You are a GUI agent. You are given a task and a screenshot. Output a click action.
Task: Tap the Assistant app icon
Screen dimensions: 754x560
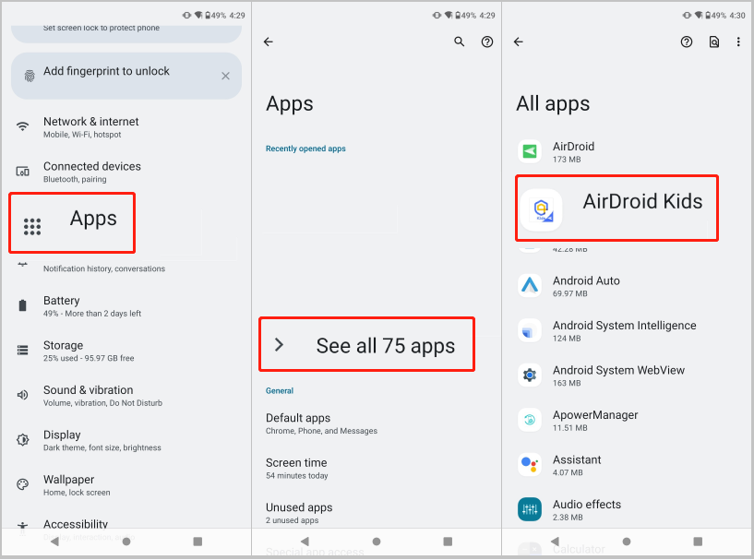pos(530,464)
